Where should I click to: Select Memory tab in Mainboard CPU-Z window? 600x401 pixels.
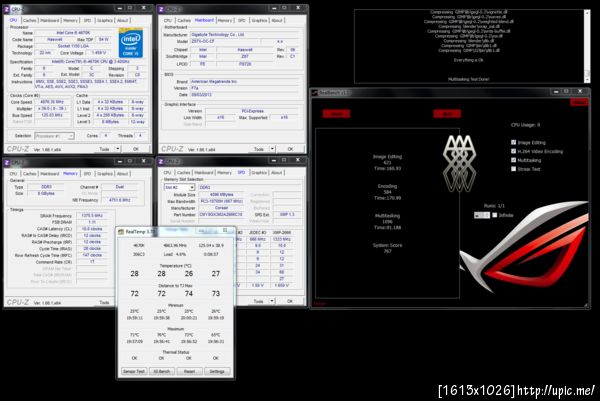point(225,20)
